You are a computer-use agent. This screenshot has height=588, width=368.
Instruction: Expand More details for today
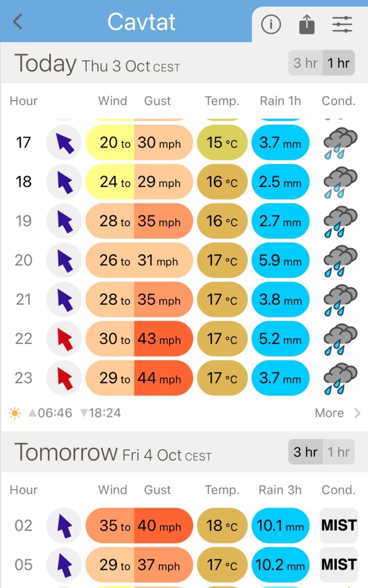point(329,413)
